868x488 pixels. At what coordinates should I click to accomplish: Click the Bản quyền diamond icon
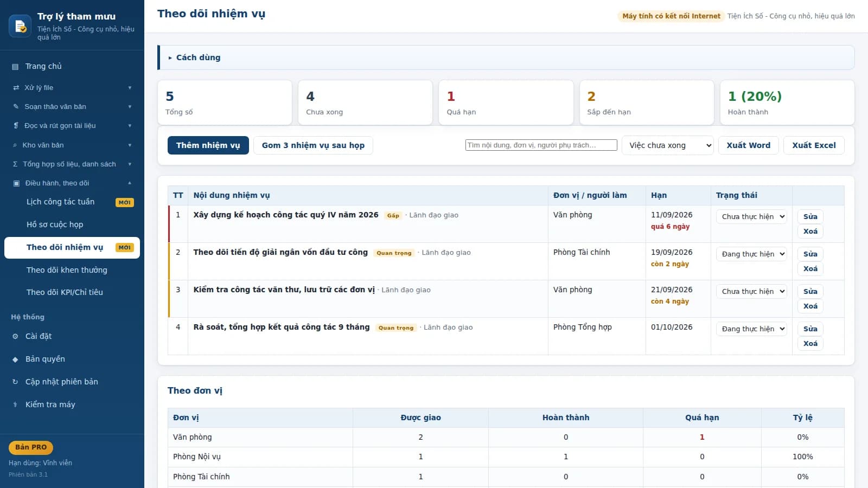coord(15,359)
